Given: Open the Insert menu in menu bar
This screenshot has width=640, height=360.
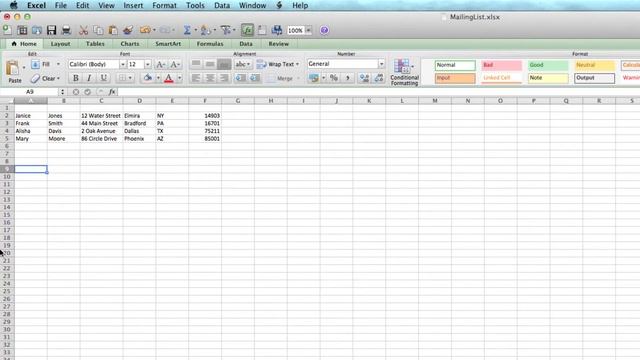Looking at the screenshot, I should click(133, 6).
